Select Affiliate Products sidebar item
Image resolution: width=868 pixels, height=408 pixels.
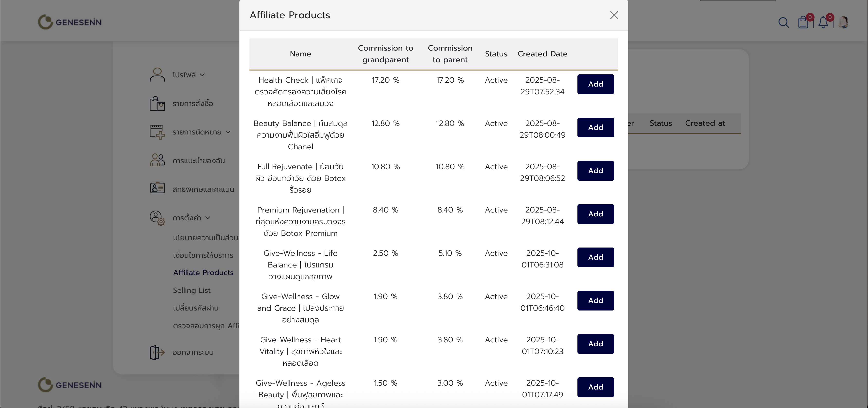click(x=203, y=273)
